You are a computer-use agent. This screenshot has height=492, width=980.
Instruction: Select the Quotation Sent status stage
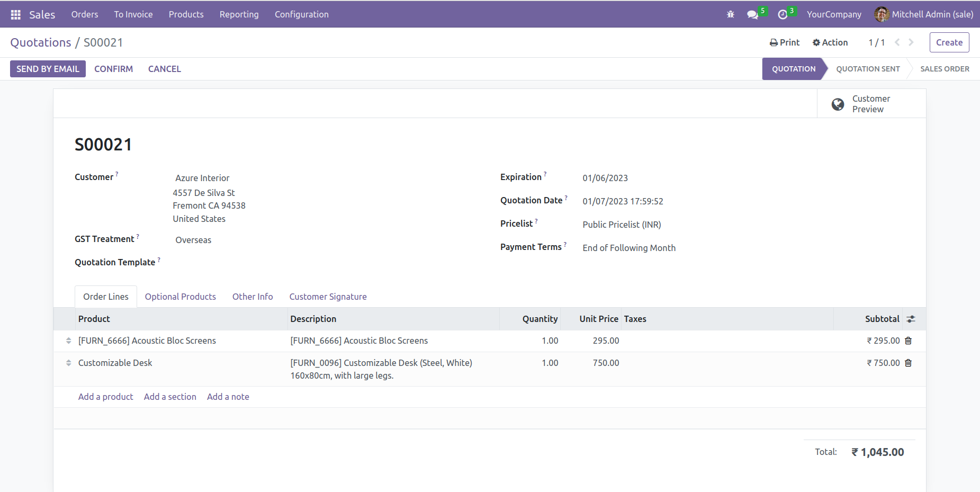(868, 69)
